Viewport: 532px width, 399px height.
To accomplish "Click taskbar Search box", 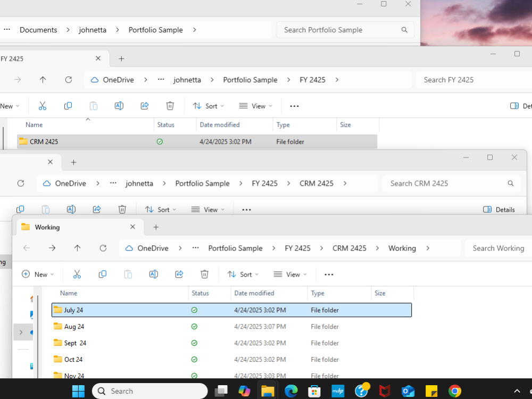I will point(149,391).
